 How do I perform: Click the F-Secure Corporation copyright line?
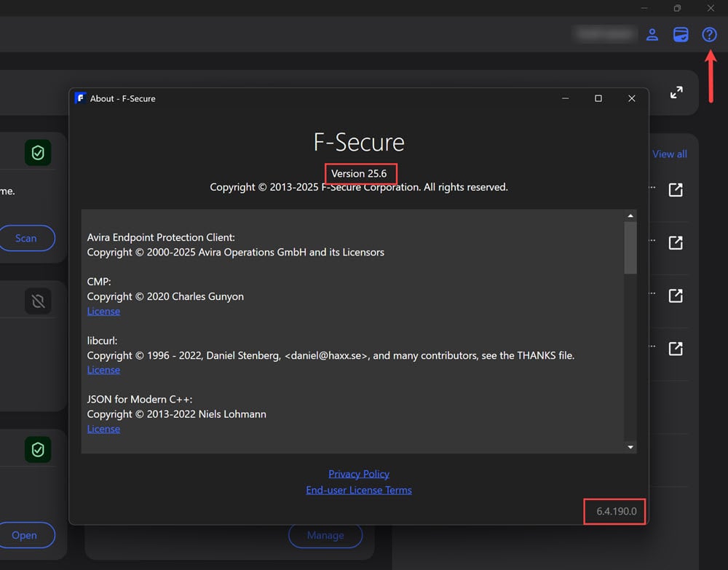359,187
